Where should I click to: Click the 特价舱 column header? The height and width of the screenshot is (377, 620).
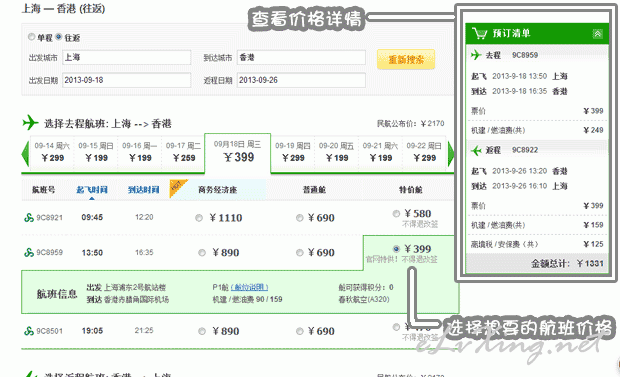tap(410, 190)
